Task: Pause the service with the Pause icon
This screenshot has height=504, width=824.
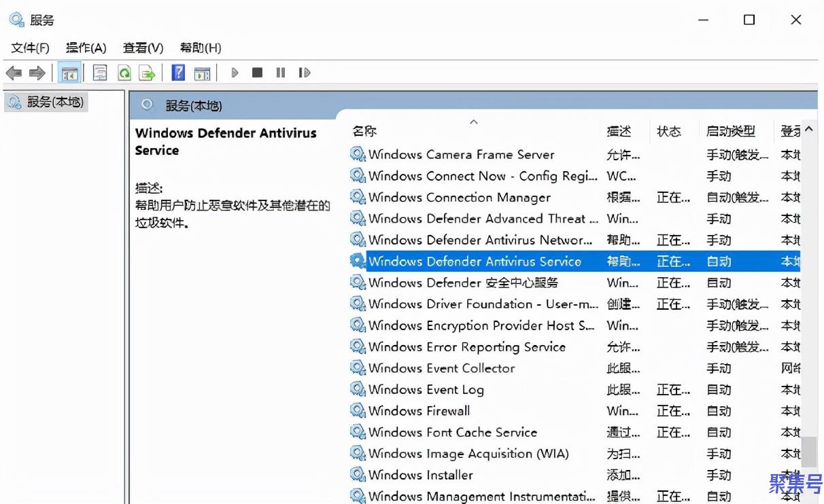Action: [x=280, y=73]
